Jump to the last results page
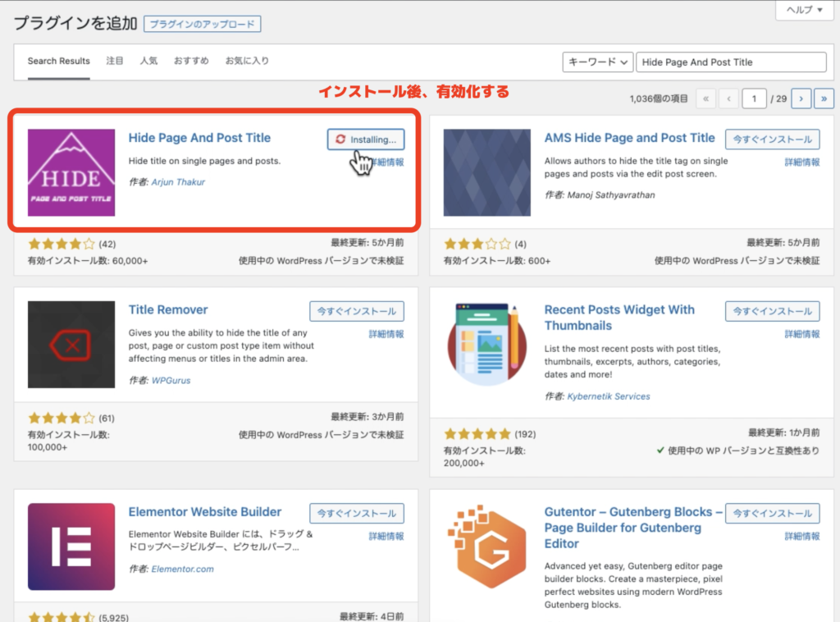The width and height of the screenshot is (840, 622). [x=824, y=98]
